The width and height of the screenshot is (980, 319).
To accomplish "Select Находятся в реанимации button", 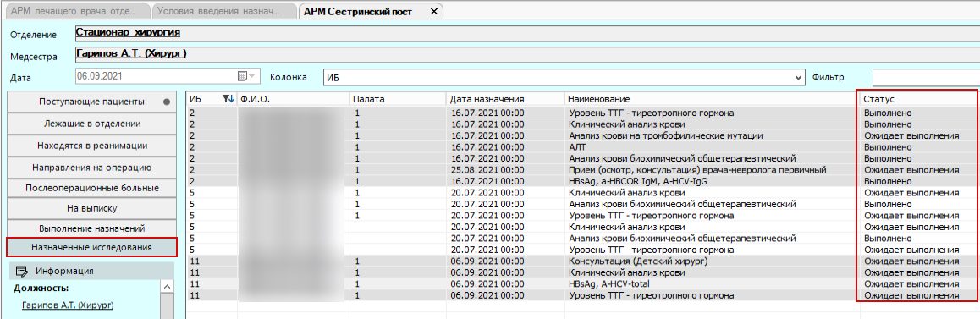I will tap(91, 145).
